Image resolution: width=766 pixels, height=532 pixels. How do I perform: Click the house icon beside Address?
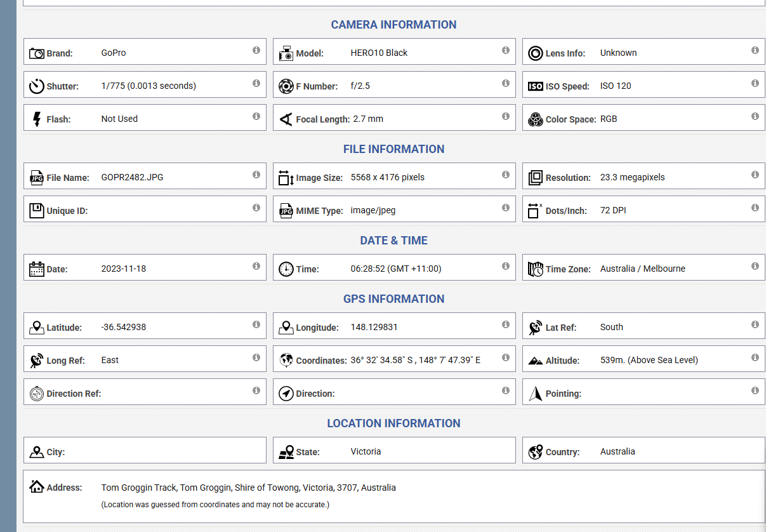[x=37, y=487]
